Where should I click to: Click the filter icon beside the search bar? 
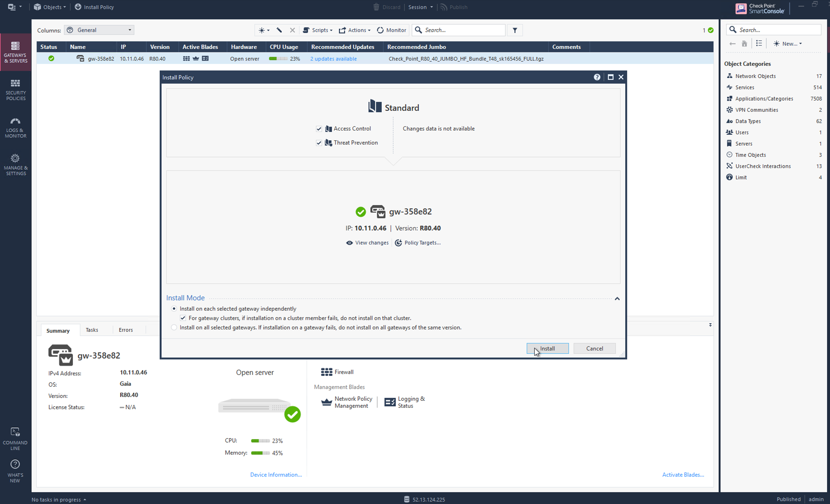click(x=514, y=30)
